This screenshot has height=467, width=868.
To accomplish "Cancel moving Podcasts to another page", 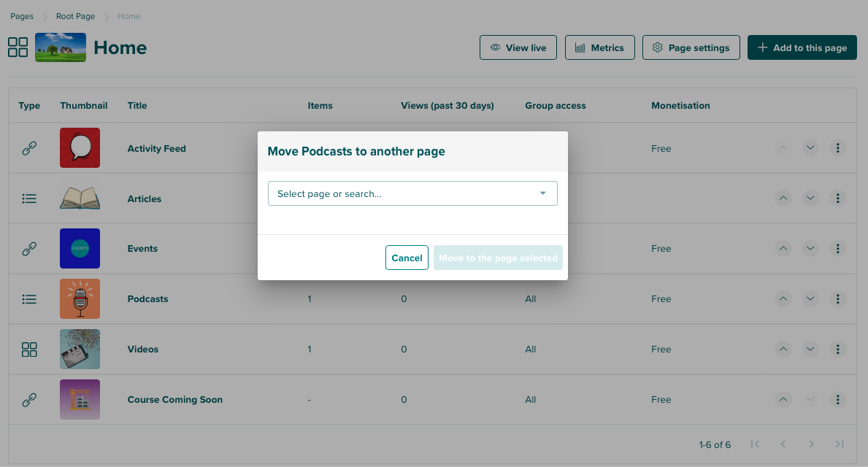I will (407, 257).
